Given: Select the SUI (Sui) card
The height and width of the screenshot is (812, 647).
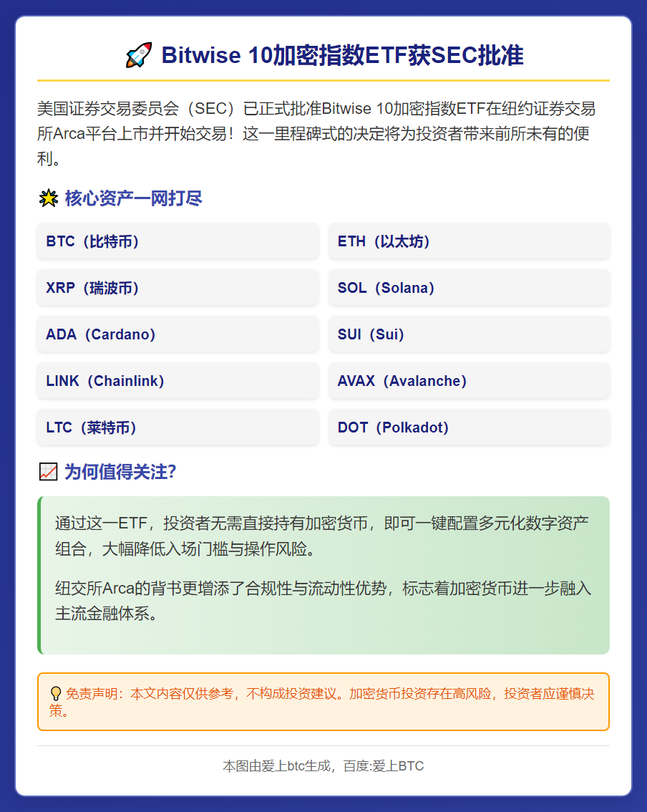Looking at the screenshot, I should pyautogui.click(x=469, y=334).
